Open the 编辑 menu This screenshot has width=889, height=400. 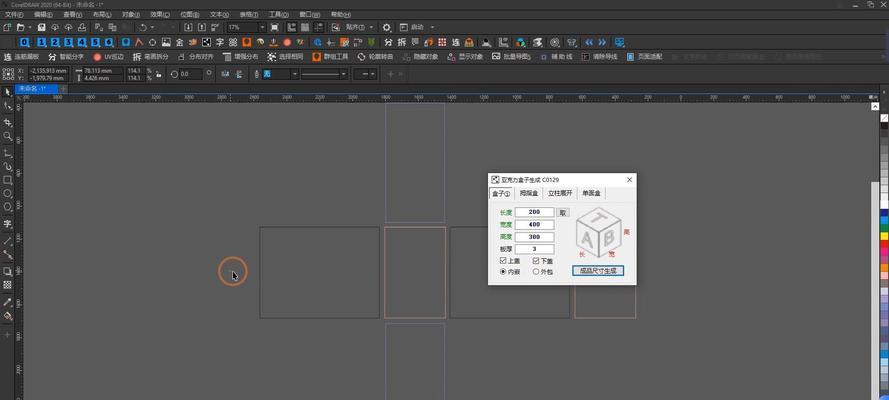click(43, 14)
